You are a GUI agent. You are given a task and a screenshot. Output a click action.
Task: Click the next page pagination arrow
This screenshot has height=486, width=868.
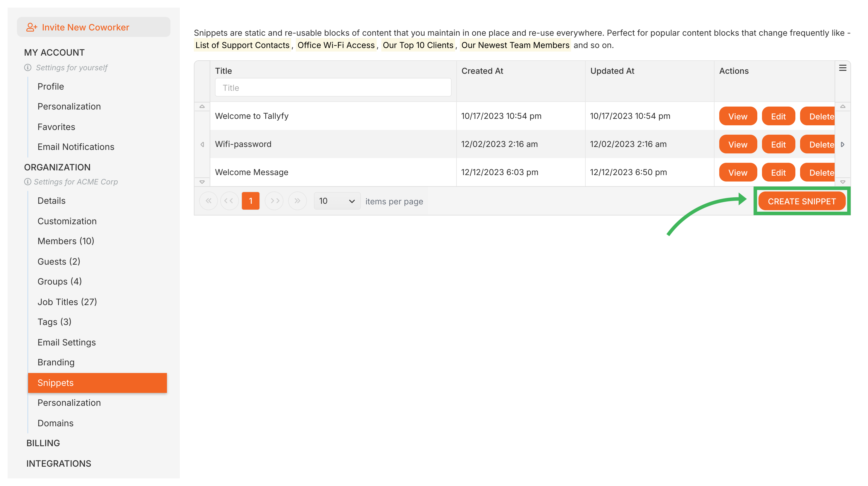click(274, 201)
